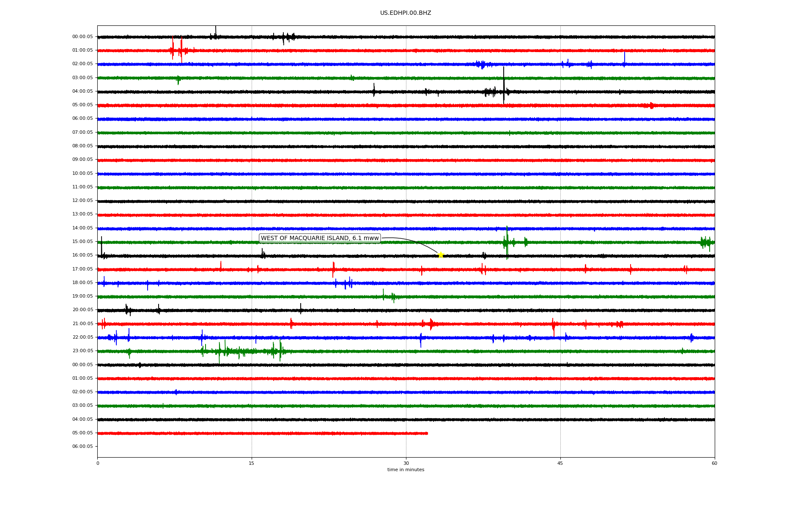Click the 16:00:05 time label
Screen dimensions: 812x508
coord(82,255)
